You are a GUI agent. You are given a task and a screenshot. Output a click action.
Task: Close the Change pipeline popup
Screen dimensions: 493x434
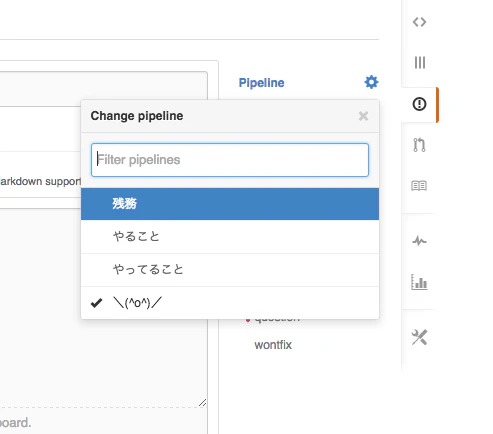(x=363, y=116)
